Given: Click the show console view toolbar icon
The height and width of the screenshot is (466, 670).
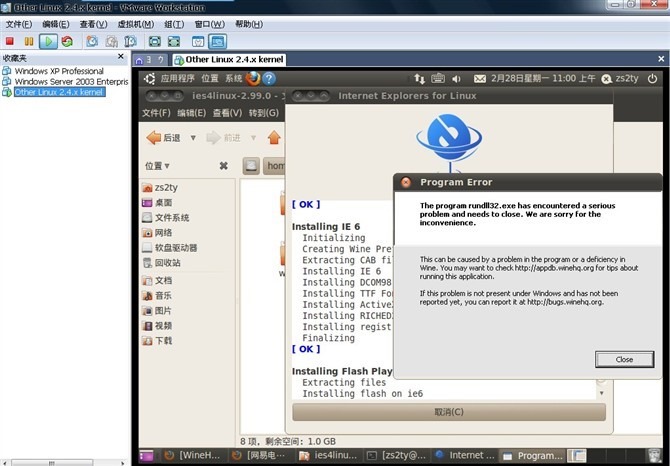Looking at the screenshot, I should coord(198,41).
